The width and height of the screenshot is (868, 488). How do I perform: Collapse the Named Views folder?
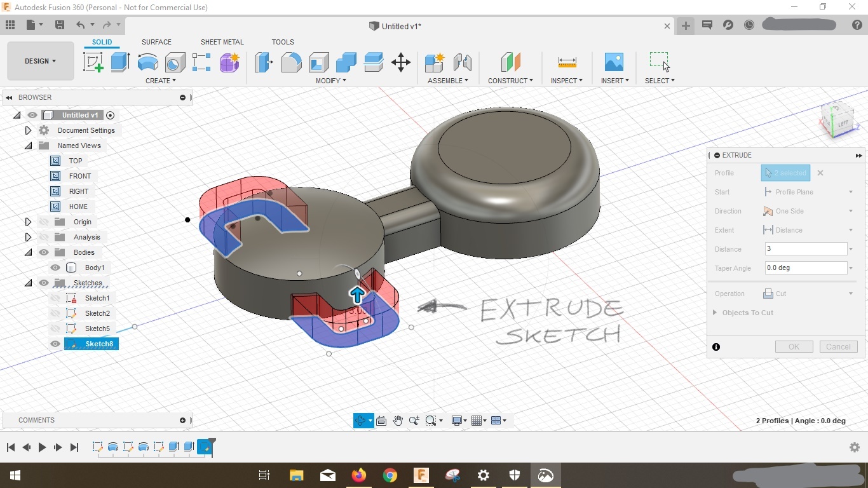28,146
